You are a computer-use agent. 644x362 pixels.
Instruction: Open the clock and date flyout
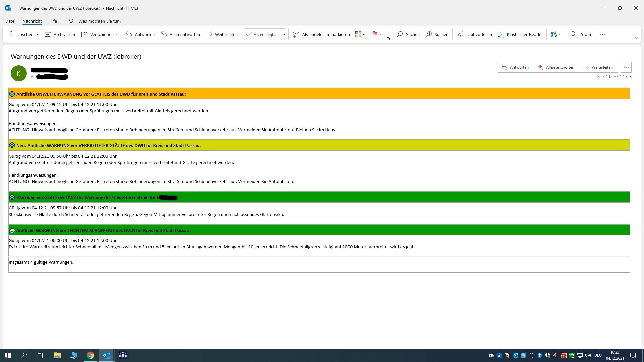[615, 355]
